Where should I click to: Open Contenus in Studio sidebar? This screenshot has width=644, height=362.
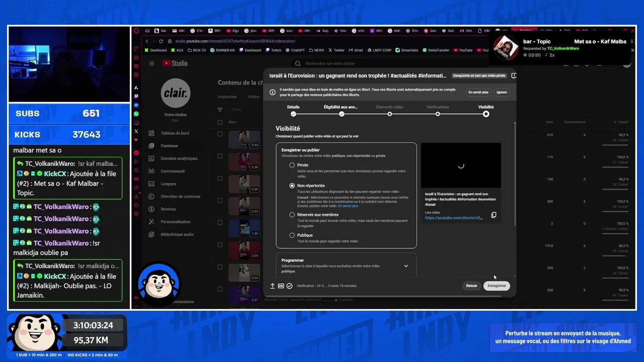(169, 146)
